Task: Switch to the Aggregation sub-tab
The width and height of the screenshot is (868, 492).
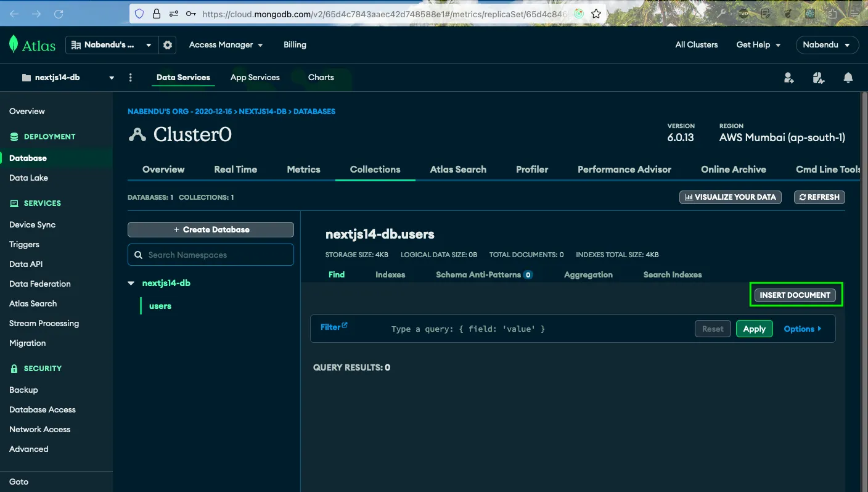Action: coord(588,275)
